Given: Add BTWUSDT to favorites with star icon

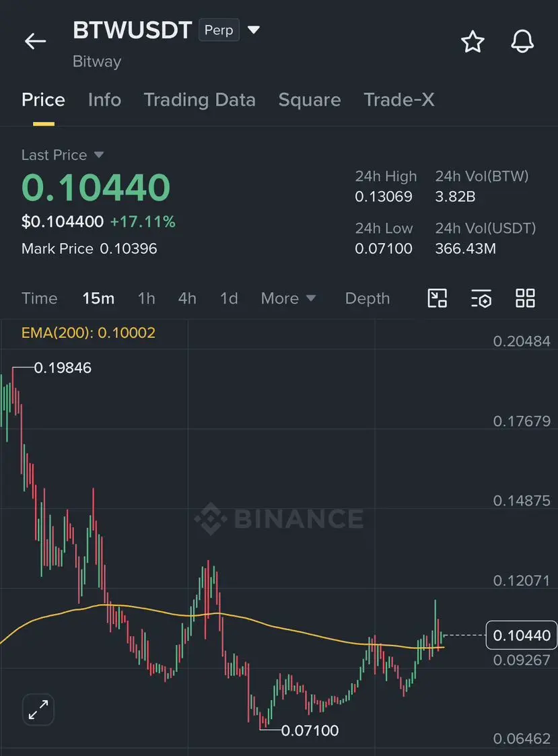Looking at the screenshot, I should pos(473,42).
